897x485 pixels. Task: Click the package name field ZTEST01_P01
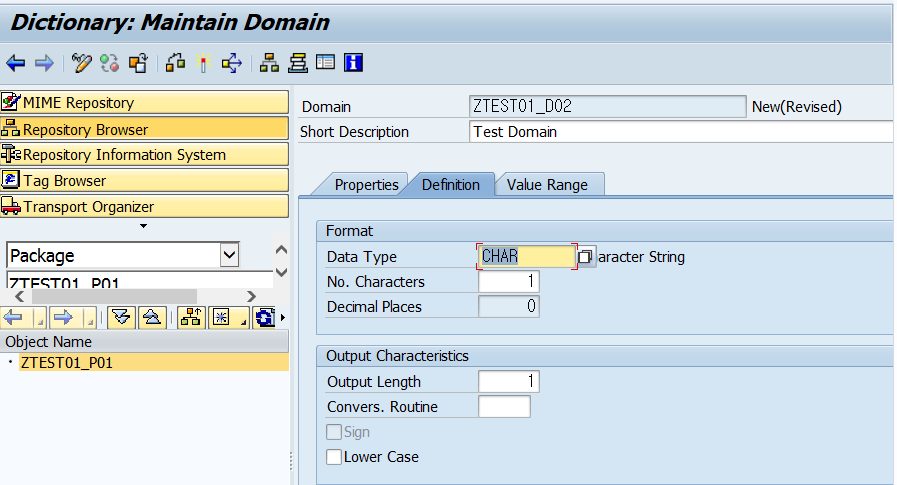tap(140, 280)
